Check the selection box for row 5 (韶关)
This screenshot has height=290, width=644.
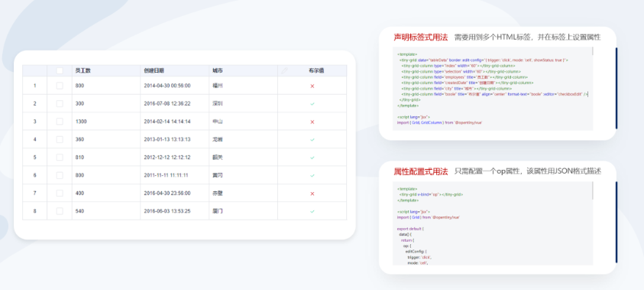click(60, 157)
